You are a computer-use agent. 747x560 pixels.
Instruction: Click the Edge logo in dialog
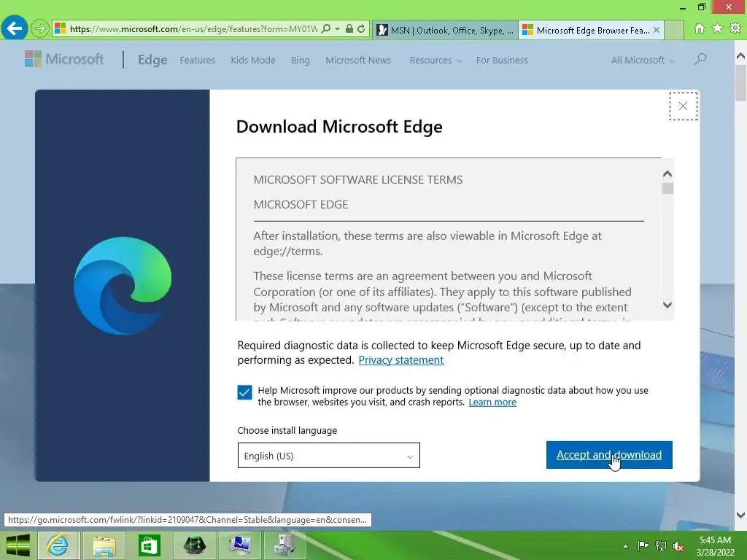tap(123, 286)
